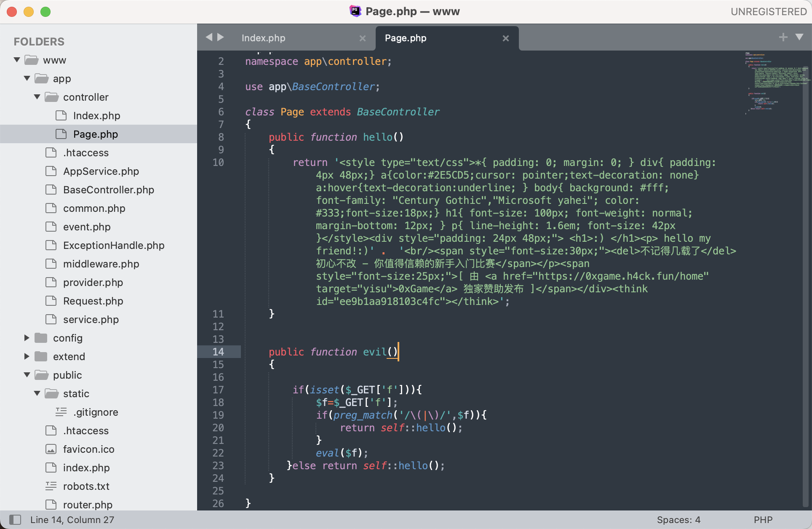The width and height of the screenshot is (812, 529).
Task: Click the static folder icon
Action: pos(52,393)
